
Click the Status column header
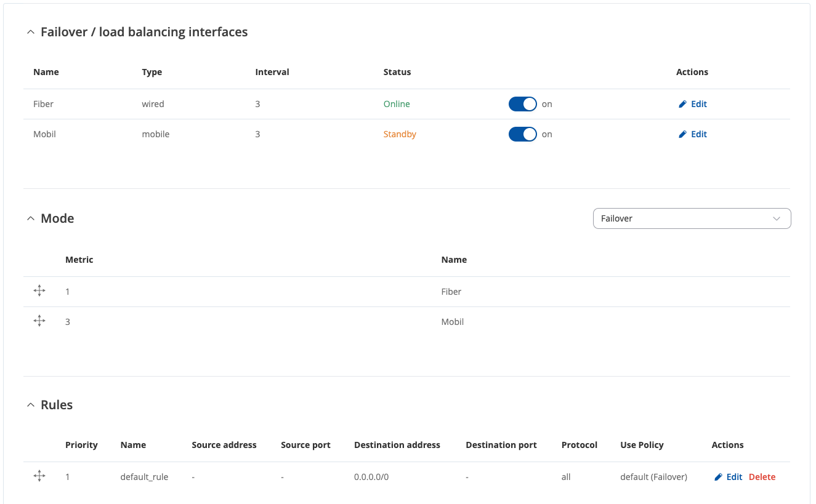tap(397, 72)
